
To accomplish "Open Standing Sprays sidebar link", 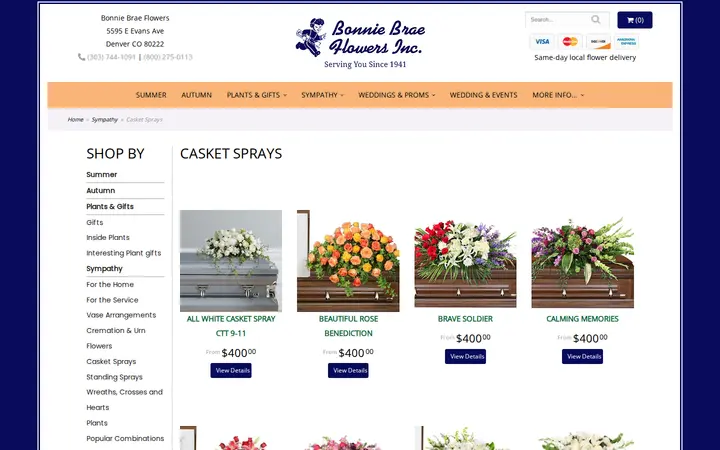I will click(x=114, y=377).
